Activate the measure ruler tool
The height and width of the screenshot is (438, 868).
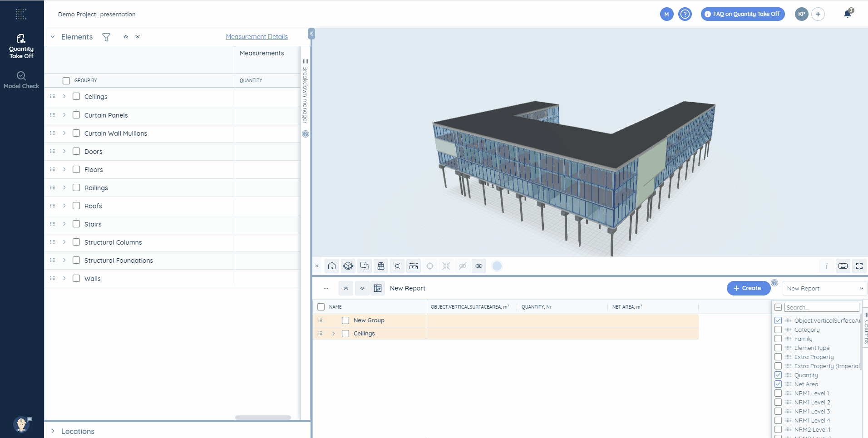pyautogui.click(x=414, y=266)
